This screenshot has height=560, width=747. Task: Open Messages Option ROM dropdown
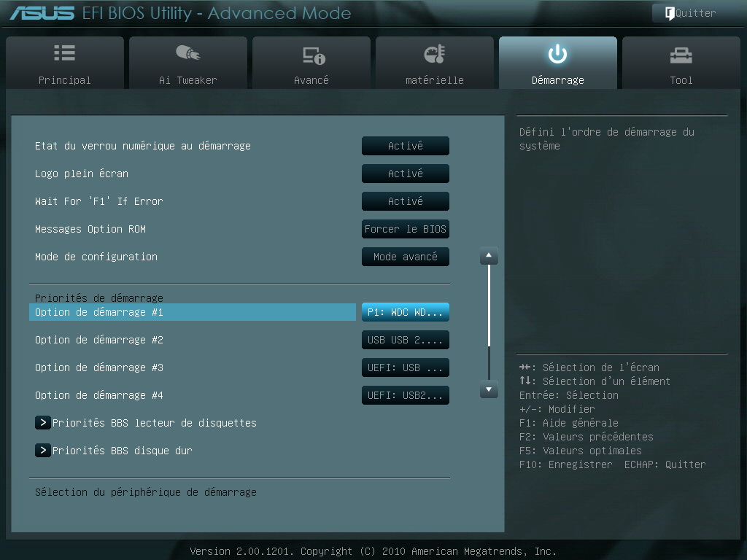[x=406, y=229]
